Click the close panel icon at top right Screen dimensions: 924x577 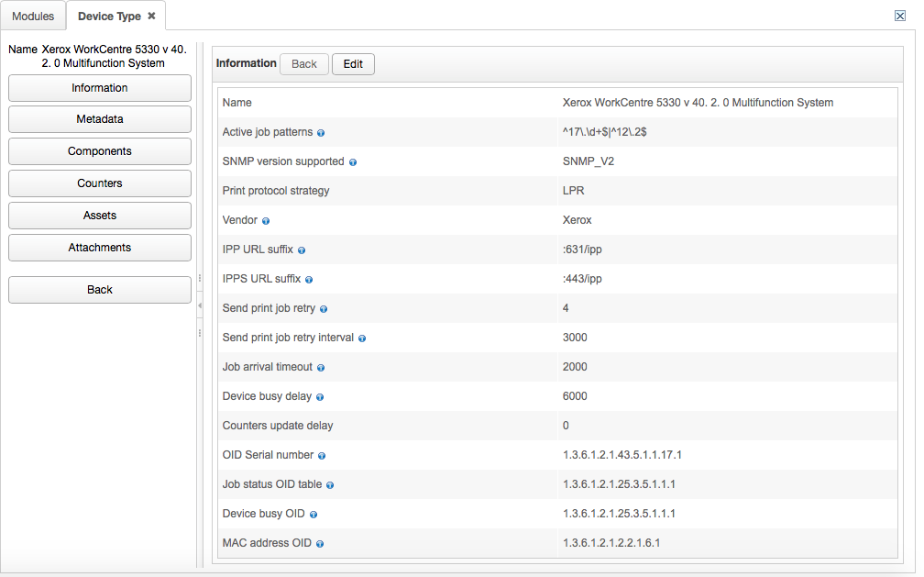[900, 16]
